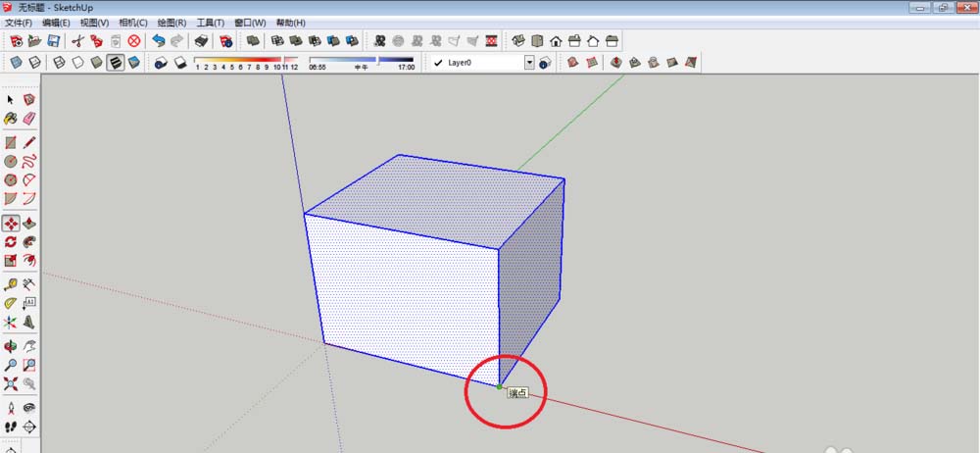
Task: Select the Paint Bucket tool
Action: [x=11, y=119]
